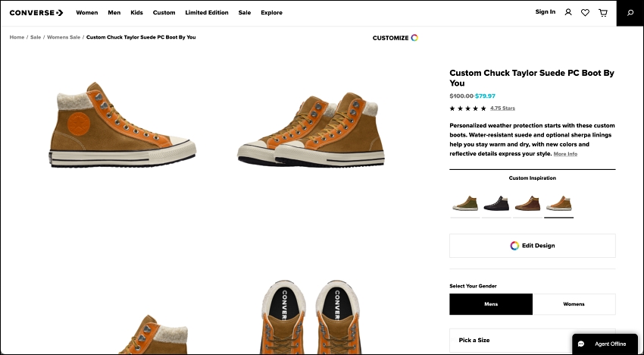Go to Womens Sale breadcrumb
Image resolution: width=644 pixels, height=355 pixels.
64,37
